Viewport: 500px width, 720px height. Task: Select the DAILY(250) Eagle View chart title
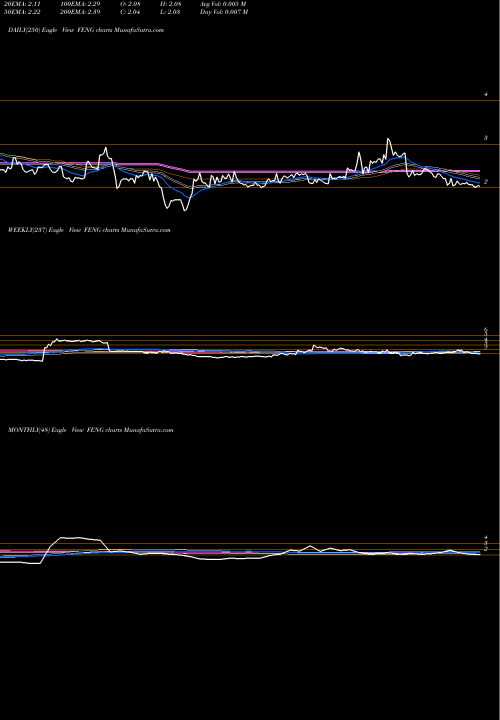click(x=86, y=30)
